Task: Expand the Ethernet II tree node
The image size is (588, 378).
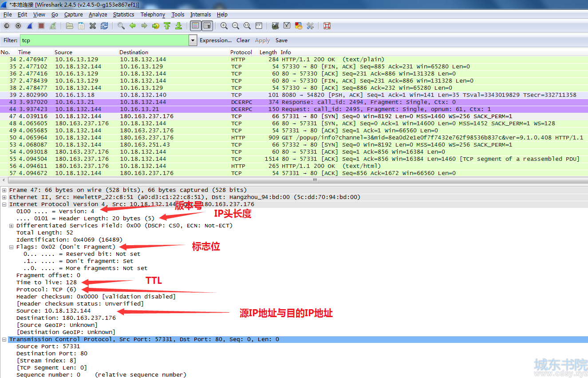Action: pyautogui.click(x=4, y=197)
